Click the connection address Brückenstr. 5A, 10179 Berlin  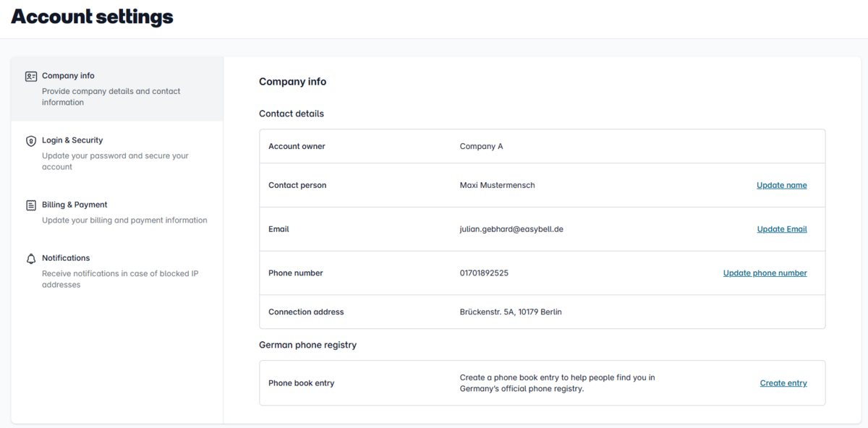click(x=511, y=312)
